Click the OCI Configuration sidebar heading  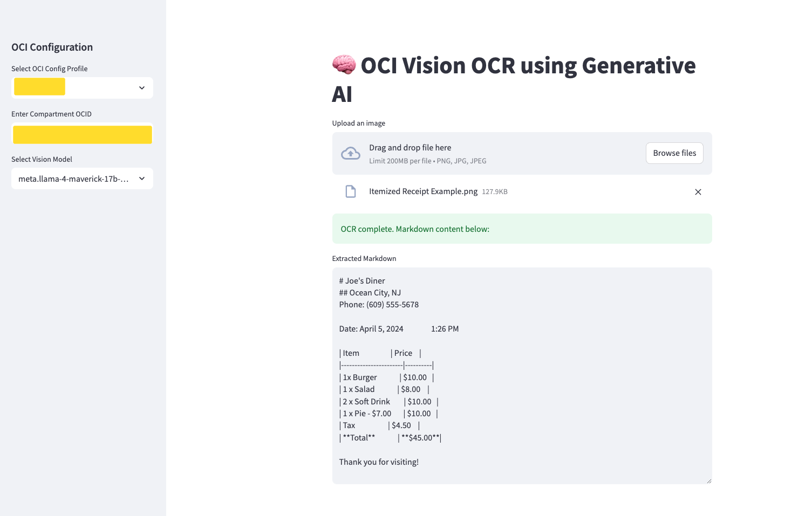[52, 47]
